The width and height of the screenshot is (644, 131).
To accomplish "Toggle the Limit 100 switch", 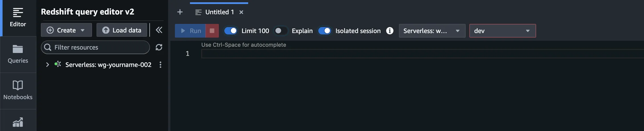I will (231, 31).
